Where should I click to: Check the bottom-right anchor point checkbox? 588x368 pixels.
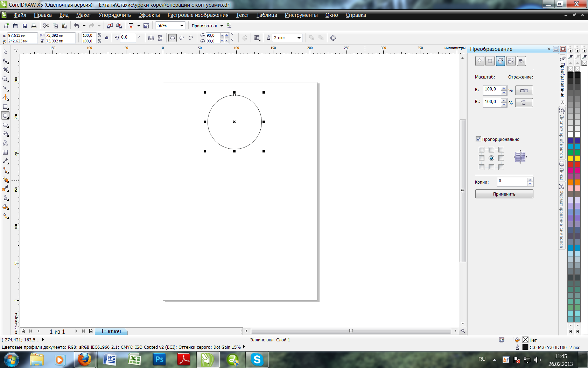[501, 167]
